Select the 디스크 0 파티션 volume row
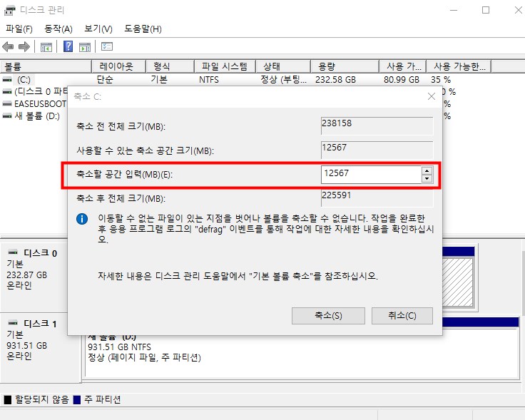The width and height of the screenshot is (525, 420). coord(35,91)
